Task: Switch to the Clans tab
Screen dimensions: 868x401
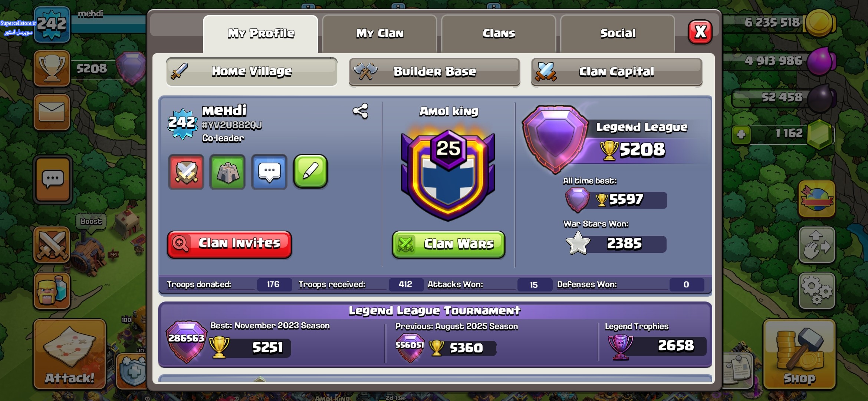Action: pos(499,33)
